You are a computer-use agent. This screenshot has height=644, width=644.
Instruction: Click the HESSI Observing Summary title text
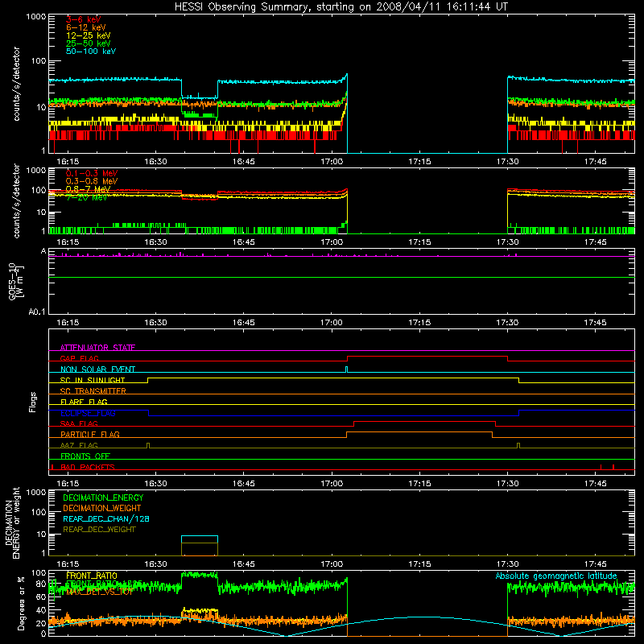tap(341, 6)
